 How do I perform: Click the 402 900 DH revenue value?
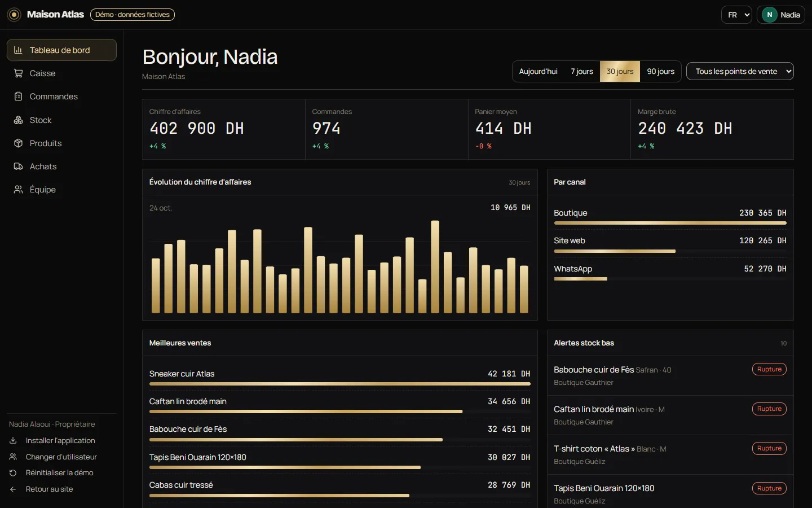pyautogui.click(x=197, y=129)
